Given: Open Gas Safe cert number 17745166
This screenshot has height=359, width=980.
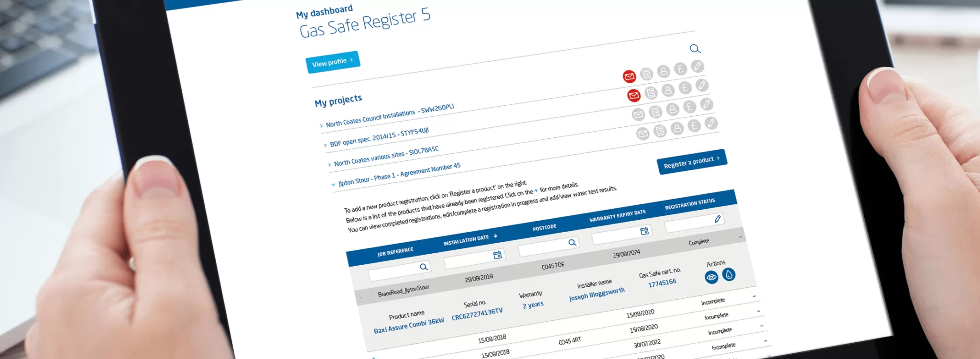Looking at the screenshot, I should coord(662,283).
